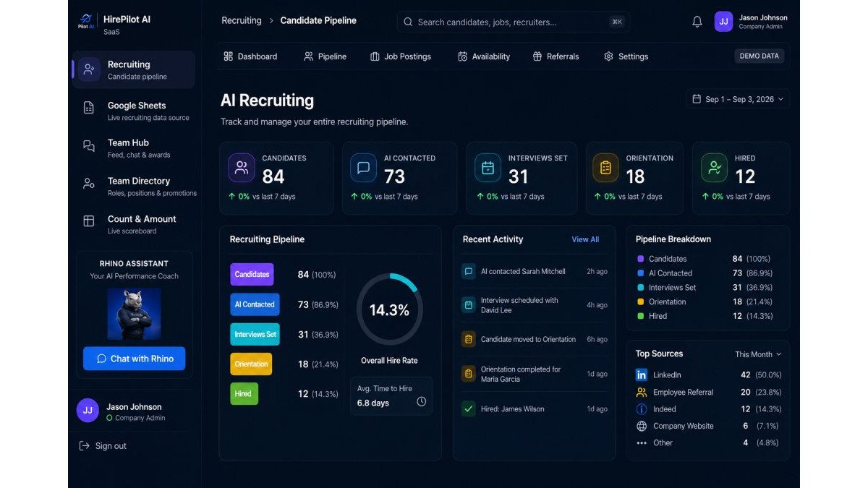The height and width of the screenshot is (488, 868).
Task: Click the View All link in Recent Activity
Action: tap(585, 239)
